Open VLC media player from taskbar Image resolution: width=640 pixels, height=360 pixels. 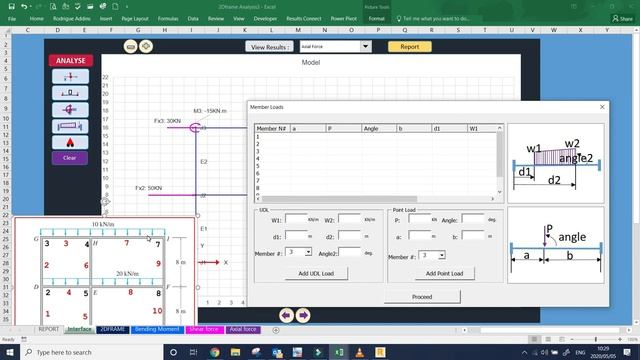(x=360, y=352)
